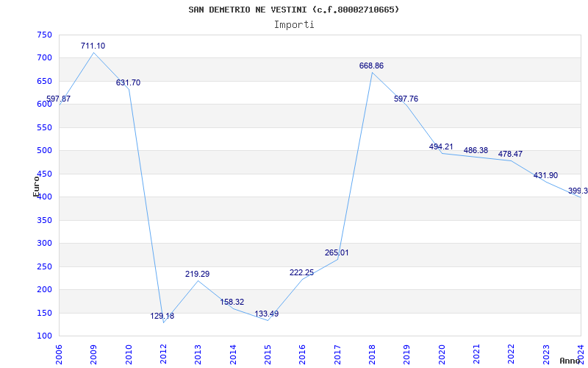The width and height of the screenshot is (588, 368).
Task: Click data label 133.49
Action: (267, 314)
